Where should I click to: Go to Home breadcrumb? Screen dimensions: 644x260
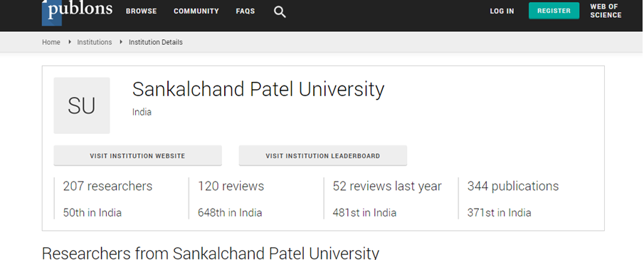point(51,42)
